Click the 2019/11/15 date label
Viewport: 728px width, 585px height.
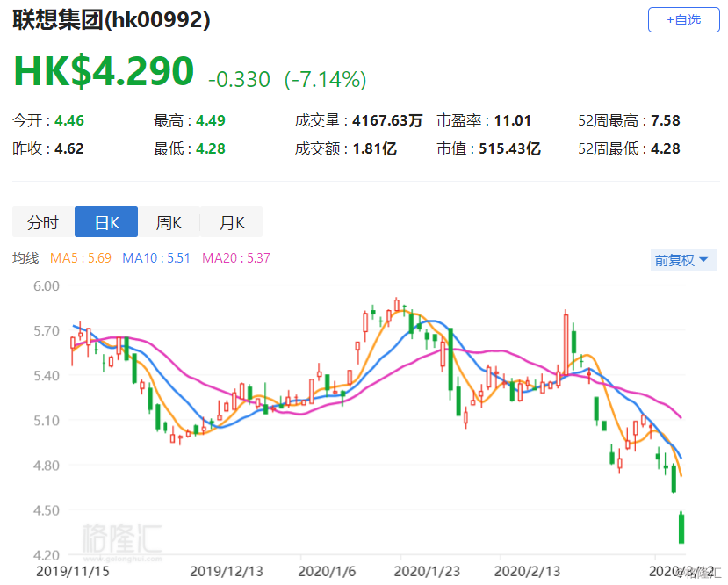tap(73, 571)
